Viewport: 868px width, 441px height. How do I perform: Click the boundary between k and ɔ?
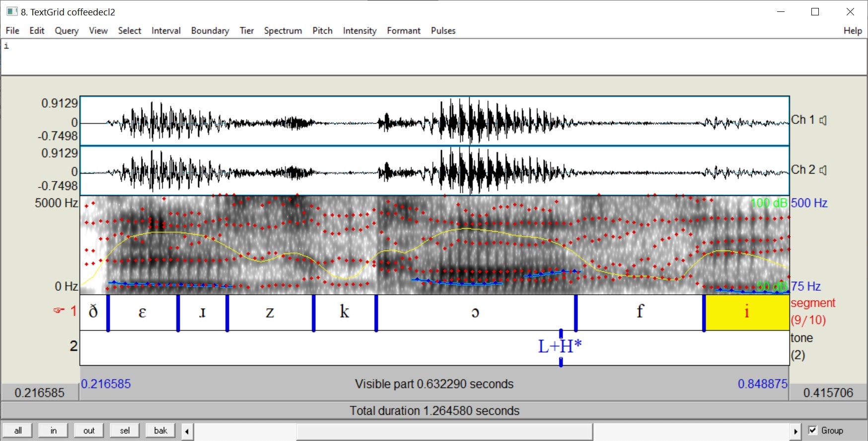pyautogui.click(x=376, y=313)
